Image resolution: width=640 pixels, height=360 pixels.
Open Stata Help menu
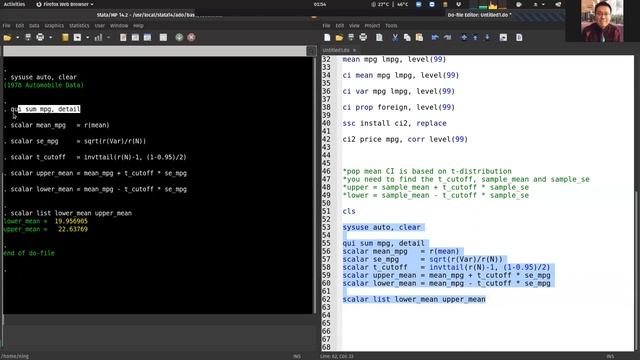click(x=138, y=26)
